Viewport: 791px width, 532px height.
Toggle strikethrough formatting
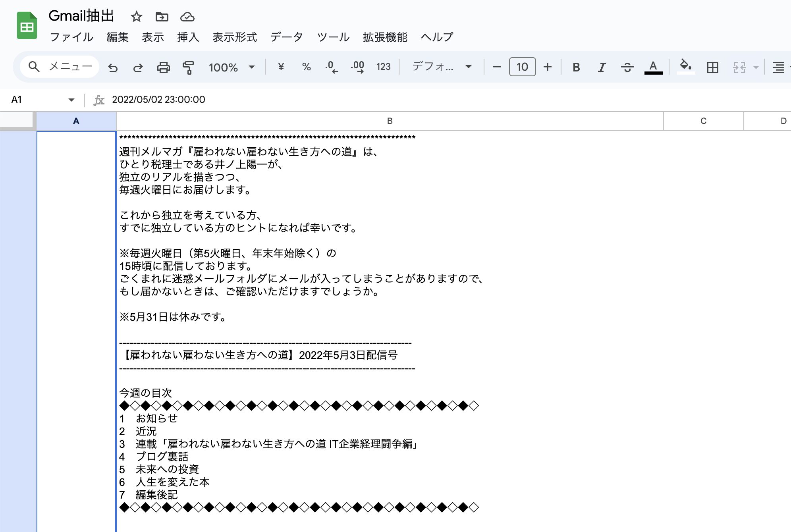[627, 67]
